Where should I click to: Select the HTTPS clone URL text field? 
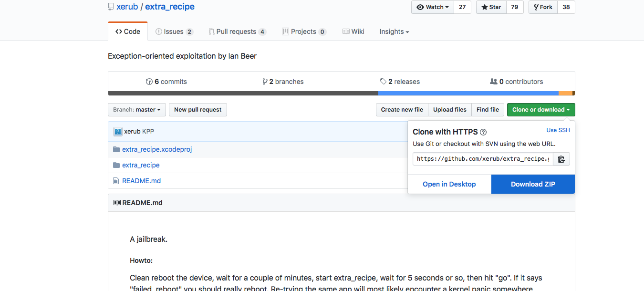pos(482,159)
